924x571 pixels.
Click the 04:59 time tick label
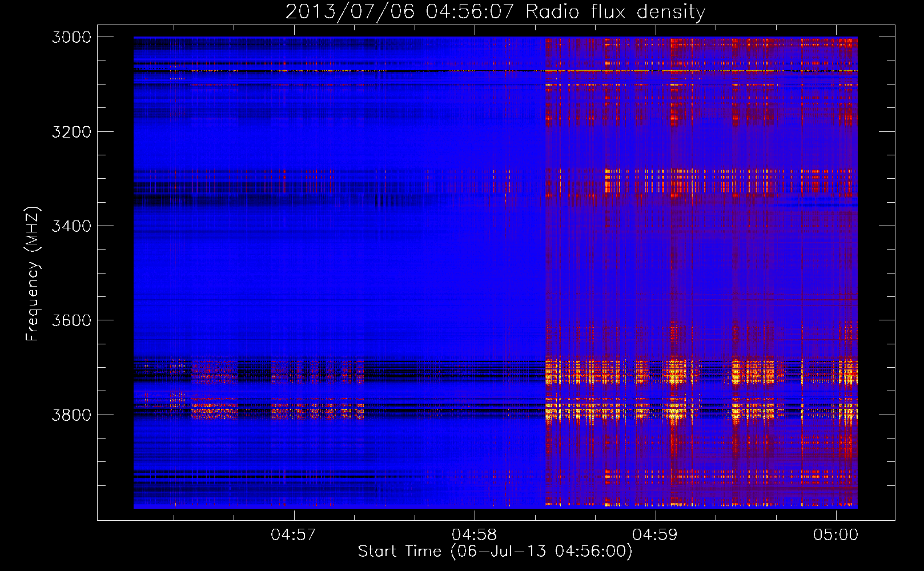(655, 535)
